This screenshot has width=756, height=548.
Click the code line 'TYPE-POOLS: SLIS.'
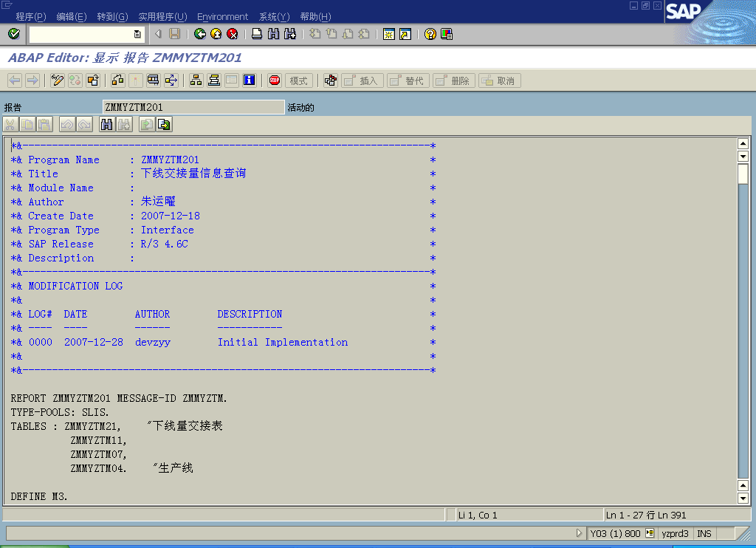[60, 412]
